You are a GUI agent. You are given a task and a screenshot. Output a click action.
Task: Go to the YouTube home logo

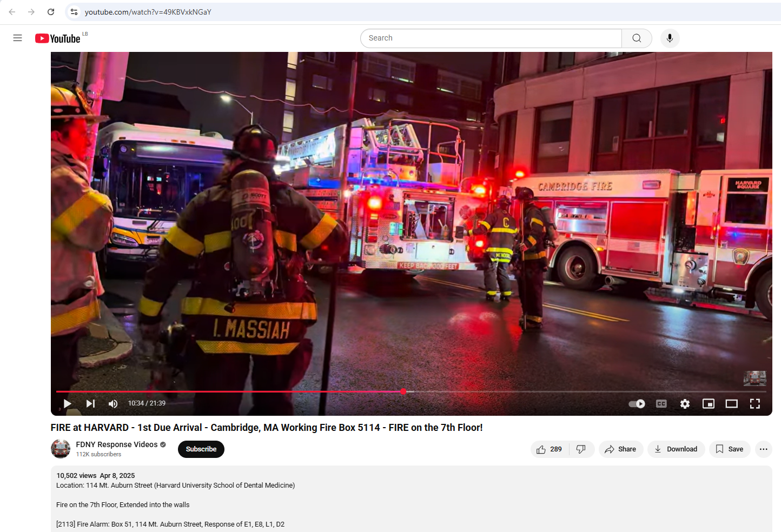tap(58, 38)
